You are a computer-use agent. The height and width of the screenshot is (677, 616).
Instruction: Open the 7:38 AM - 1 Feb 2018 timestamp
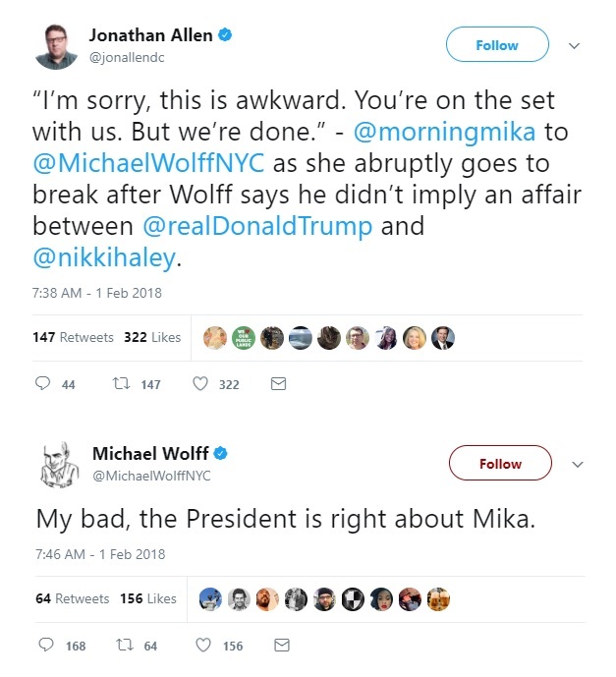[97, 293]
